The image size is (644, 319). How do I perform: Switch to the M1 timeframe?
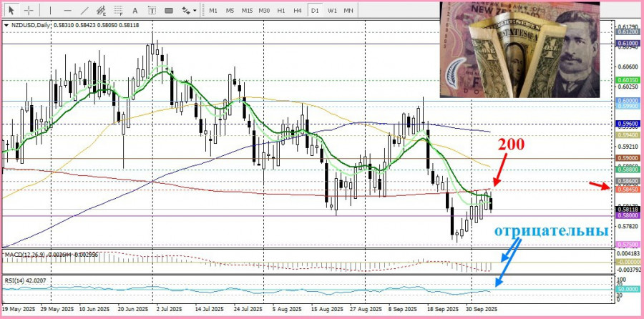point(213,10)
